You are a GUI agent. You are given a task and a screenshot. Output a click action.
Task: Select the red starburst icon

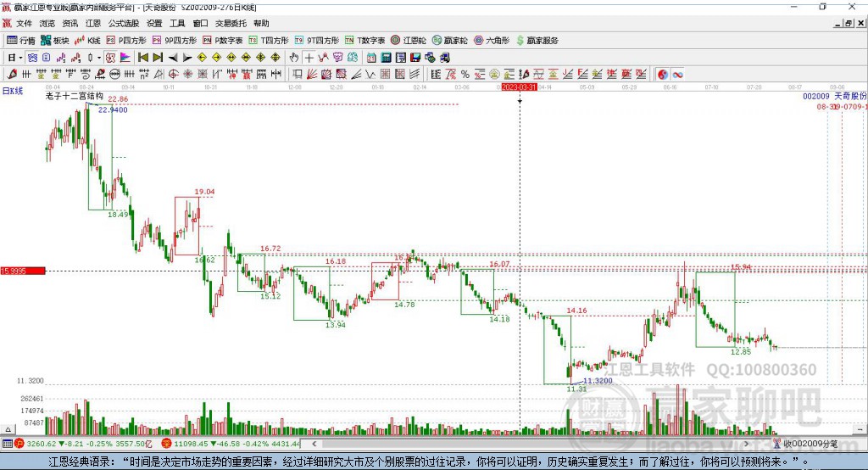(187, 75)
